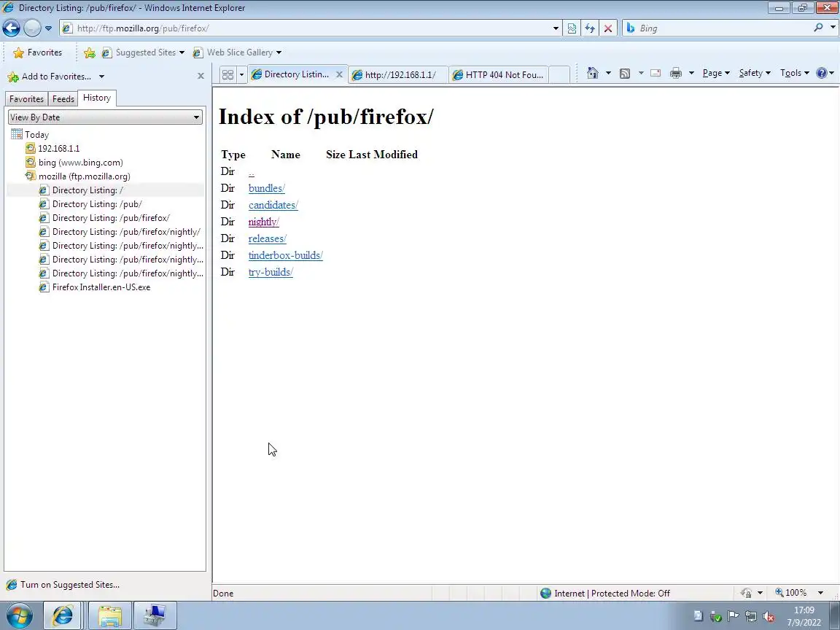The height and width of the screenshot is (630, 840).
Task: Open the releases/ directory link
Action: 268,238
